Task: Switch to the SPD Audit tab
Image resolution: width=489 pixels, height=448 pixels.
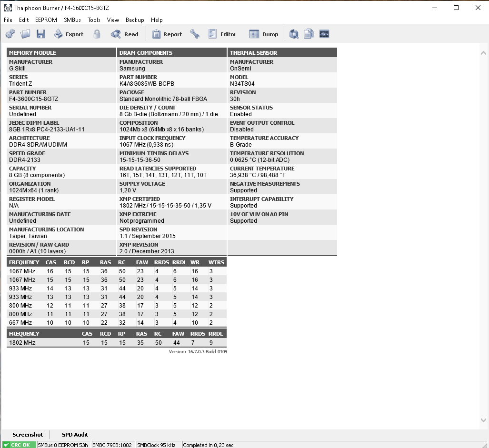Action: pos(75,435)
